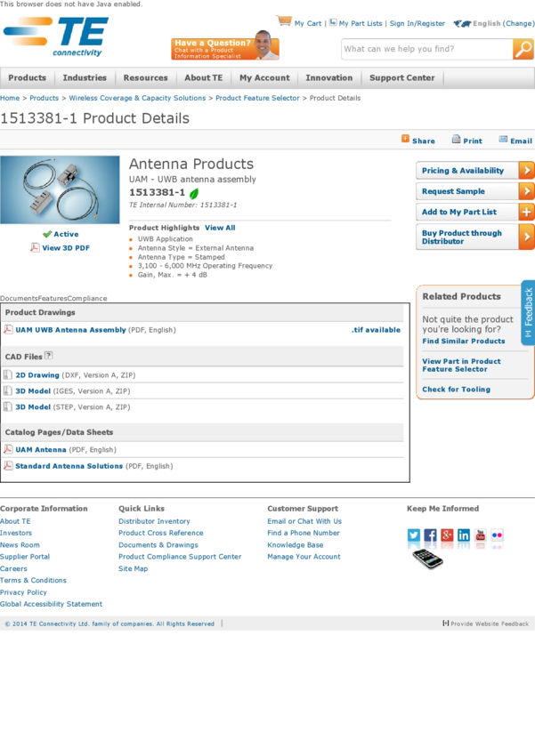
Task: Click Product Feature Selector breadcrumb
Action: pos(257,98)
